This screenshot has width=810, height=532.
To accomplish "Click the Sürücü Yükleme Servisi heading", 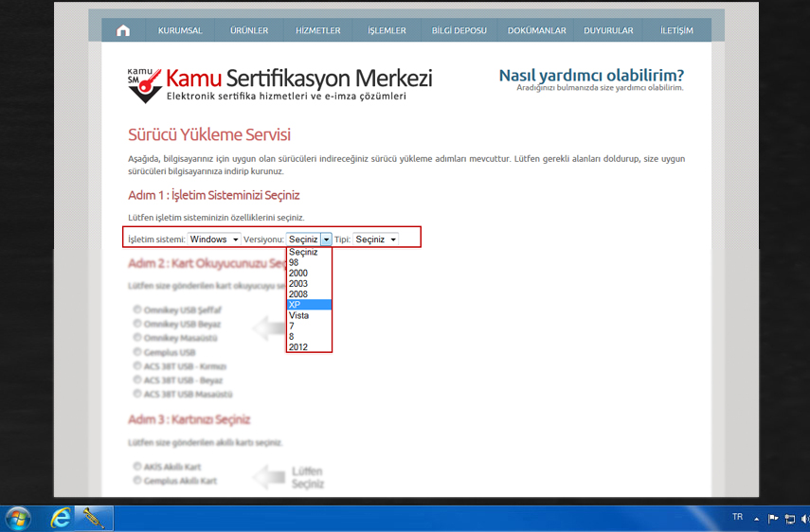I will [209, 134].
